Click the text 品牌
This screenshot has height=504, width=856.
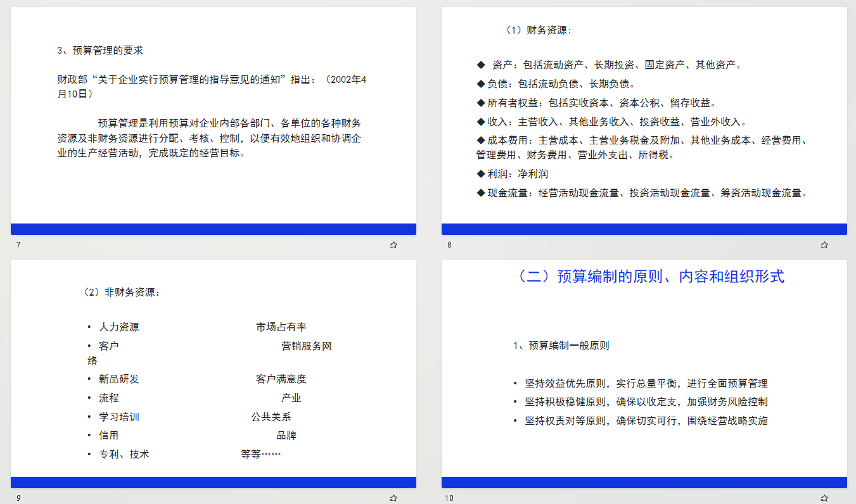[x=286, y=435]
